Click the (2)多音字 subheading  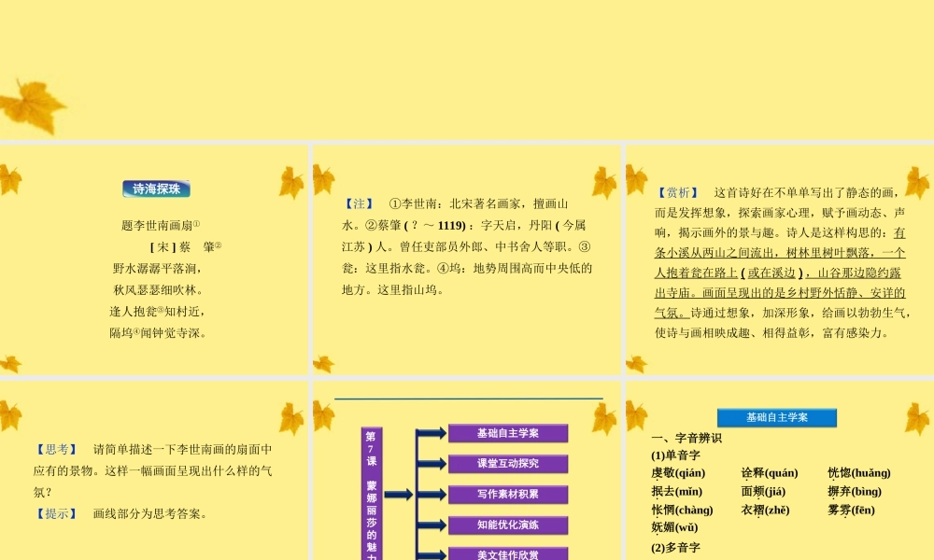coord(675,548)
